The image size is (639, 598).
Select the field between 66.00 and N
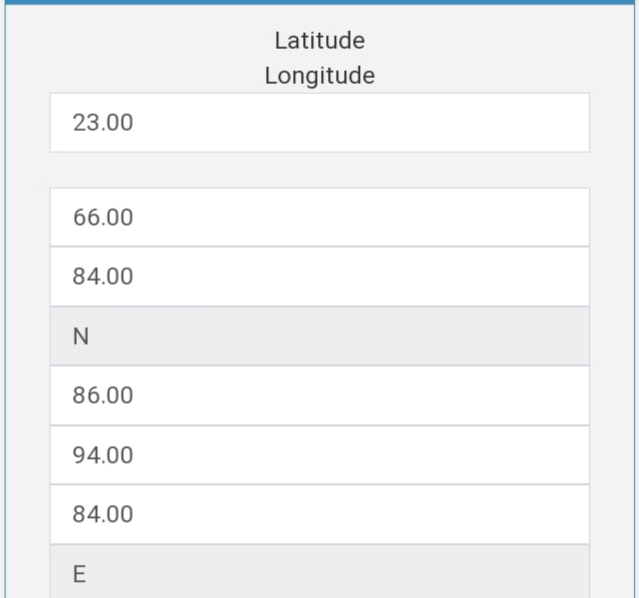pos(319,276)
